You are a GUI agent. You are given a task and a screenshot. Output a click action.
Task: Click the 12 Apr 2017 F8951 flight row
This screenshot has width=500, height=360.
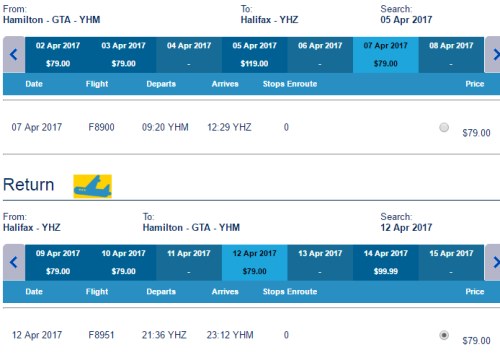click(251, 335)
